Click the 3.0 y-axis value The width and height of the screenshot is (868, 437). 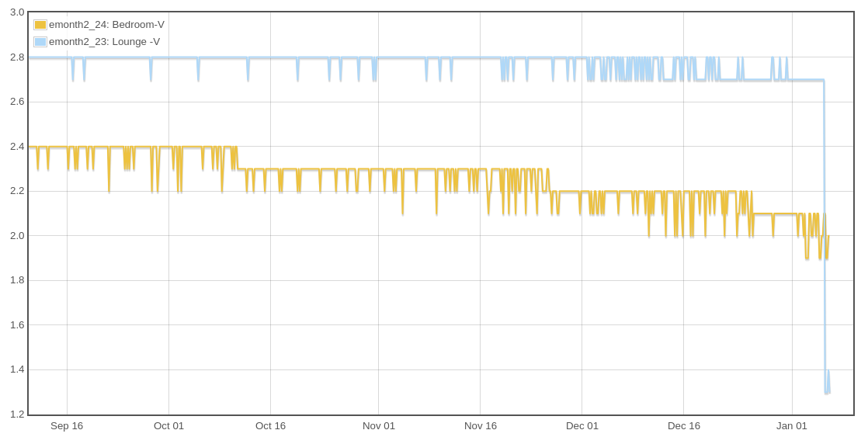(17, 12)
